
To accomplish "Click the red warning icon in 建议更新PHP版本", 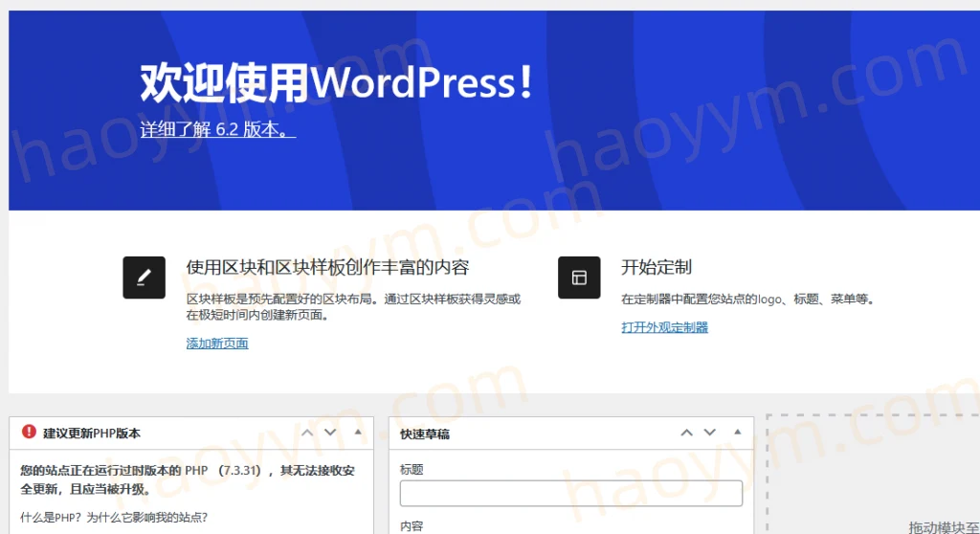I will (x=29, y=432).
